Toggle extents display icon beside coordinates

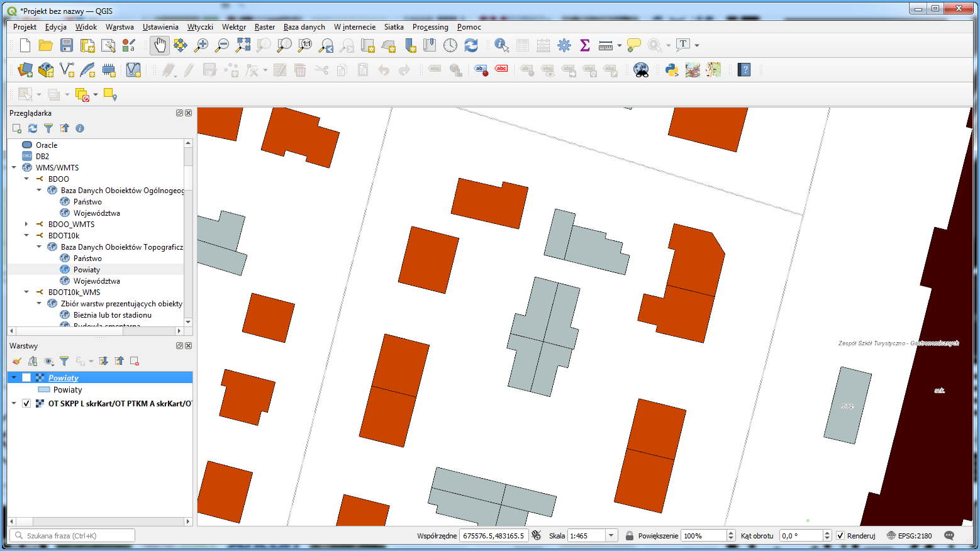click(537, 535)
